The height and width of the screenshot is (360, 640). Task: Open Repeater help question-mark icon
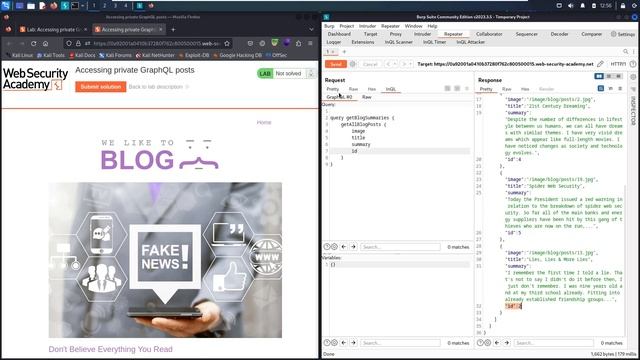point(633,64)
